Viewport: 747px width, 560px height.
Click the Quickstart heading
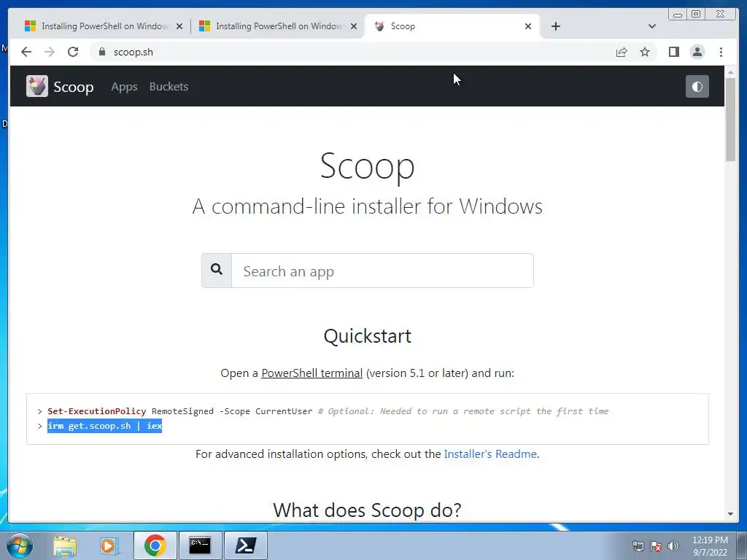point(368,335)
